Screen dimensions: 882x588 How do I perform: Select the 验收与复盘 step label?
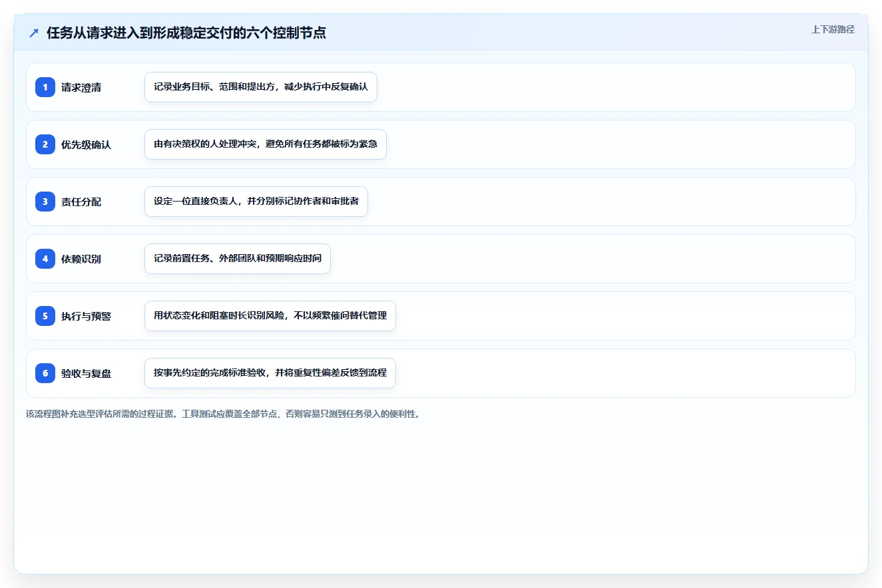pos(86,373)
